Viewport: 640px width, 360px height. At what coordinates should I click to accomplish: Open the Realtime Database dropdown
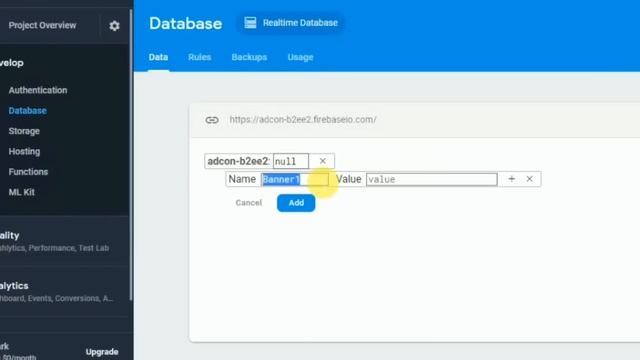(291, 23)
